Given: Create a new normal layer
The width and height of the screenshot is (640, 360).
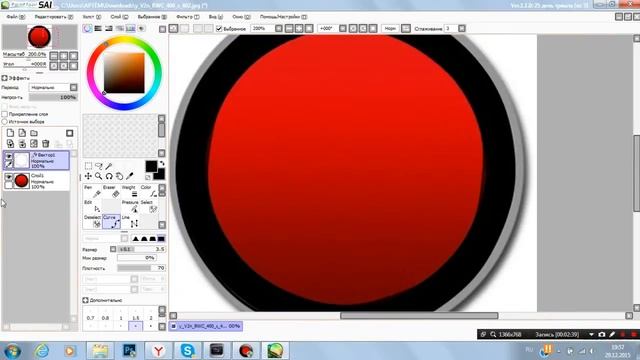Looking at the screenshot, I should (10, 133).
